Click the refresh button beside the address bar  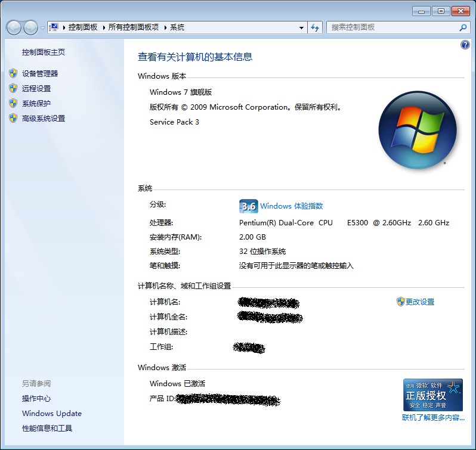315,27
